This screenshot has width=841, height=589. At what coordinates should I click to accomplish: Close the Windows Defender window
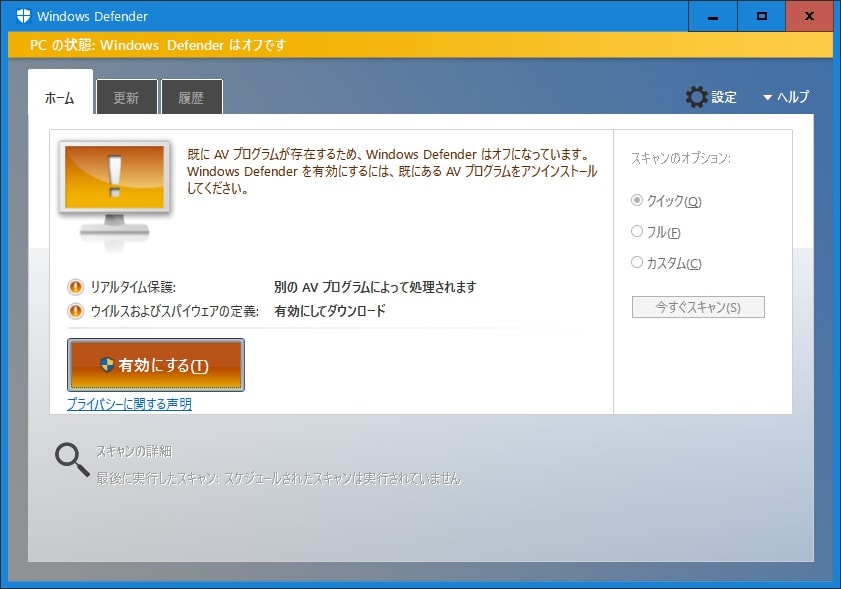[x=810, y=16]
